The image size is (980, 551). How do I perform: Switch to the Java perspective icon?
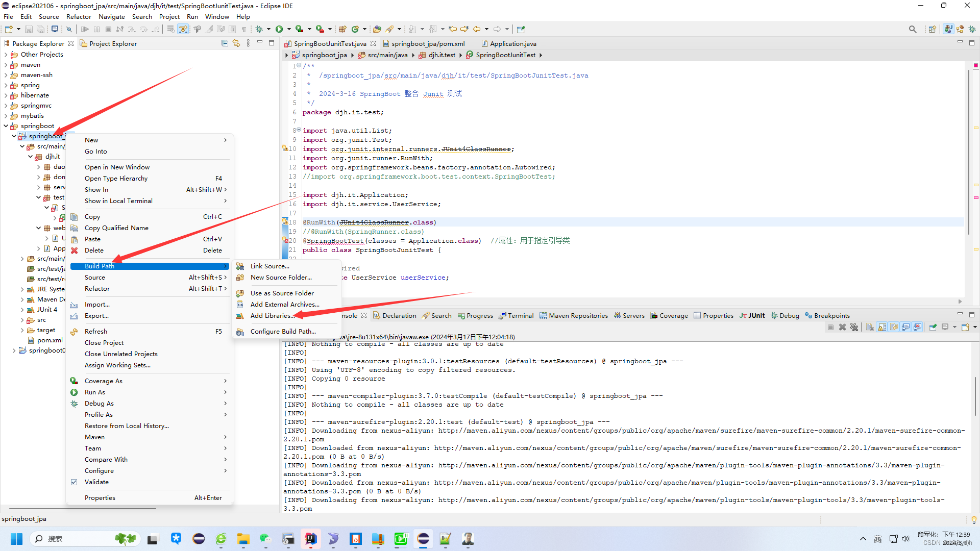[x=948, y=29]
